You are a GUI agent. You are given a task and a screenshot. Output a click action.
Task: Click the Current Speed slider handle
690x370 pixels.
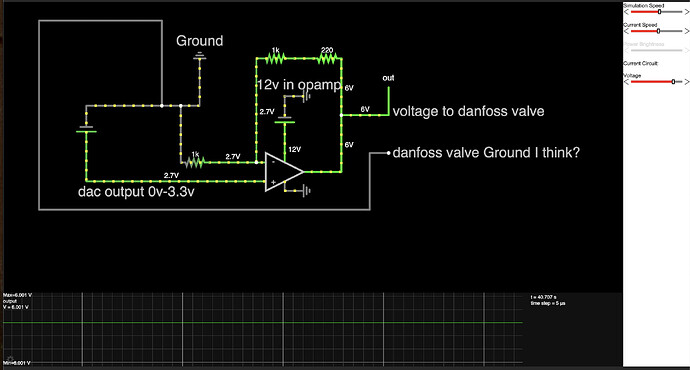pos(658,31)
